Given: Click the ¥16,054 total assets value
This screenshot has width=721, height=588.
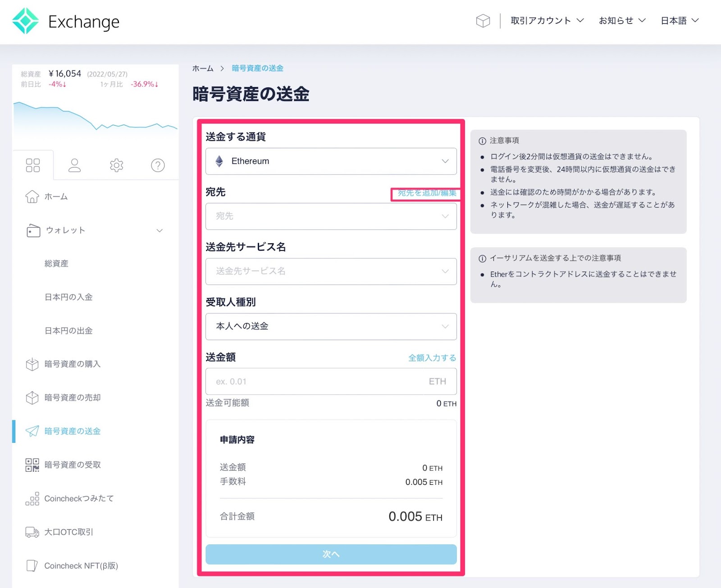Looking at the screenshot, I should click(x=65, y=74).
